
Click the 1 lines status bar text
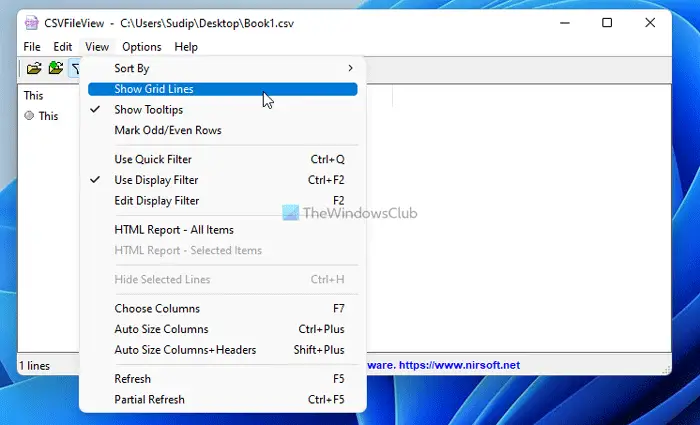point(34,366)
